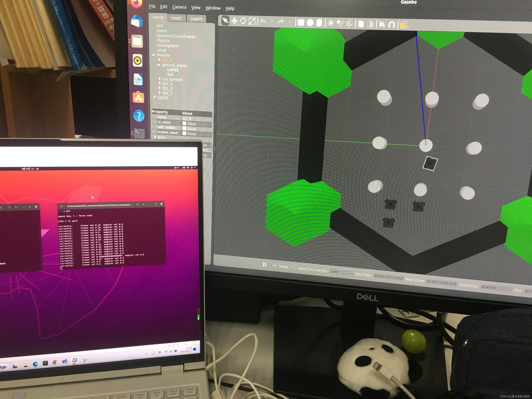Open the Help menu in Gazebo
The image size is (532, 399).
pos(230,8)
